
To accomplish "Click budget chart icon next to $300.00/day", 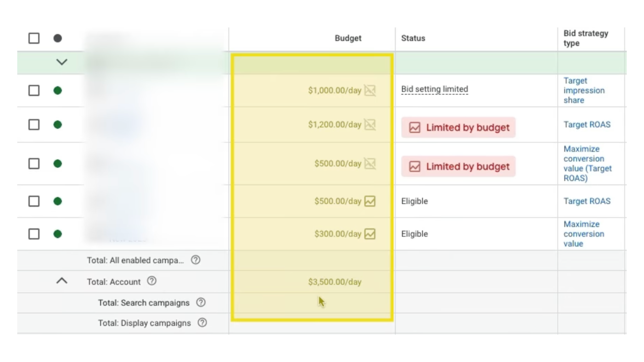I will click(370, 234).
